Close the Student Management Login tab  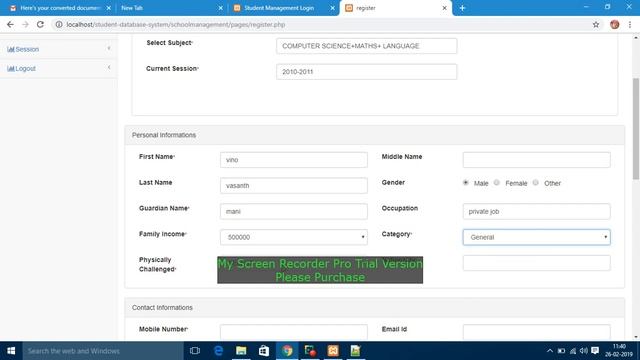(333, 8)
